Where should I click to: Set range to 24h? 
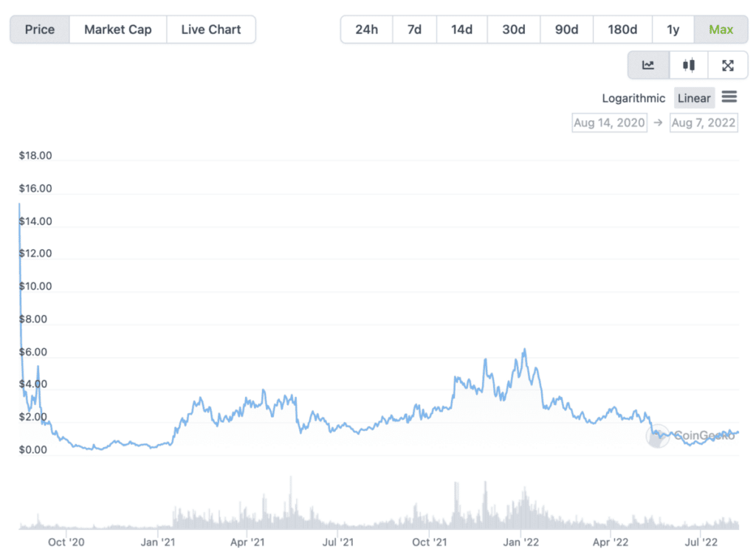(366, 30)
